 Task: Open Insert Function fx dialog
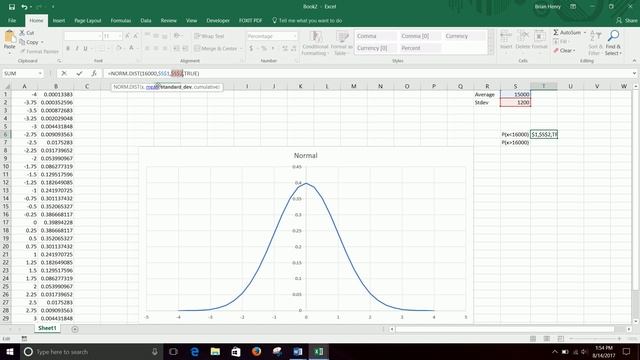pyautogui.click(x=94, y=73)
